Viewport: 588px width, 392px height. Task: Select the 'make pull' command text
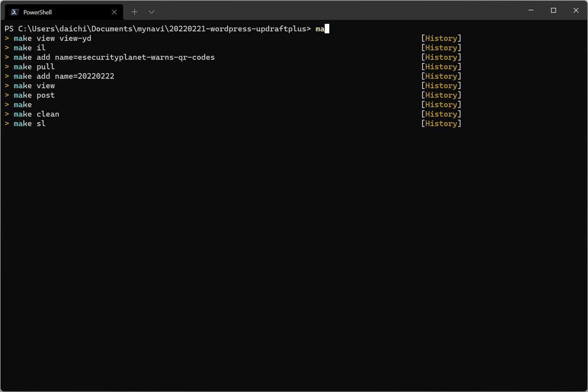[x=34, y=67]
